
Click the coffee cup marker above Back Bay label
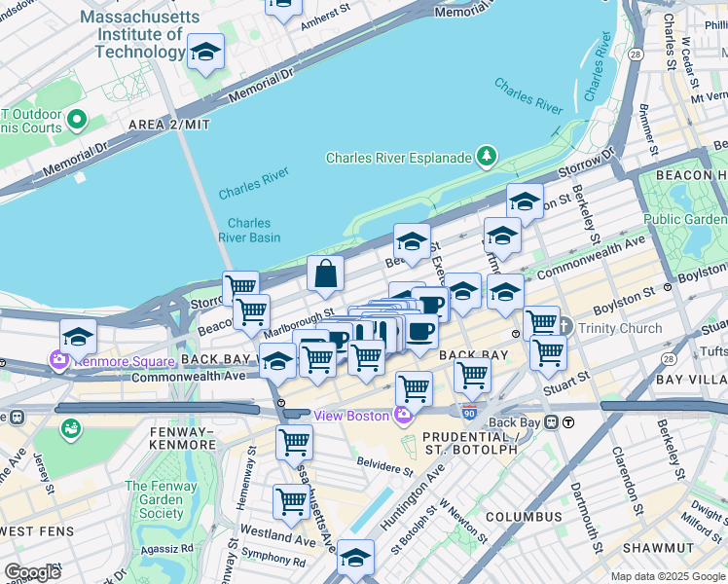(420, 335)
